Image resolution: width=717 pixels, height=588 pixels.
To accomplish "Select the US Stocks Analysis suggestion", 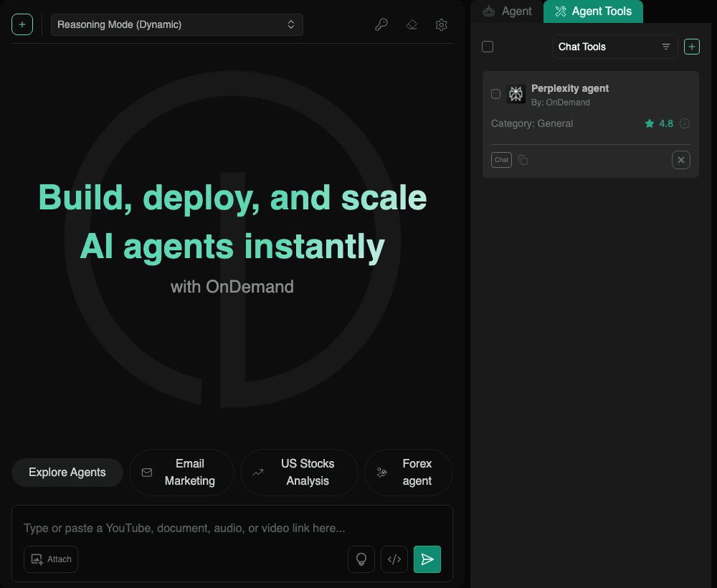I will tap(299, 473).
